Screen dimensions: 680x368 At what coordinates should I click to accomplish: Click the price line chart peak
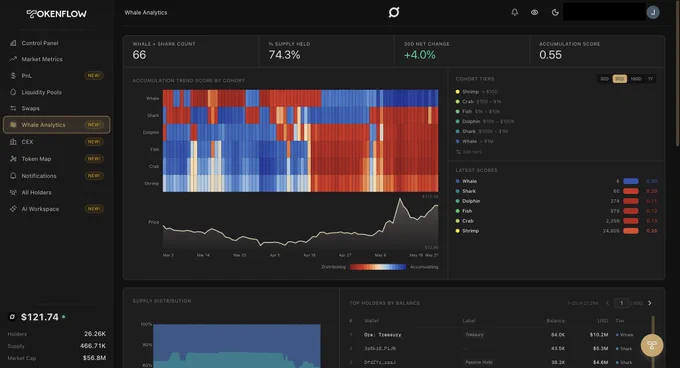pyautogui.click(x=400, y=199)
